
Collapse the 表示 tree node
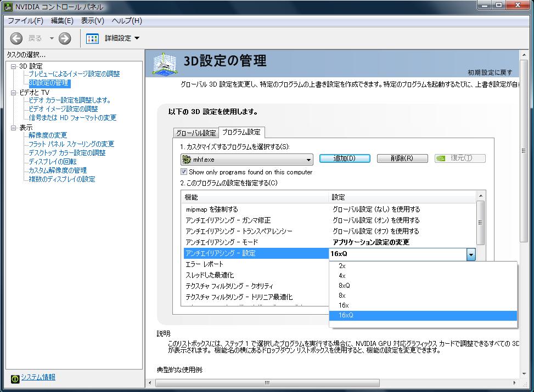click(x=13, y=128)
